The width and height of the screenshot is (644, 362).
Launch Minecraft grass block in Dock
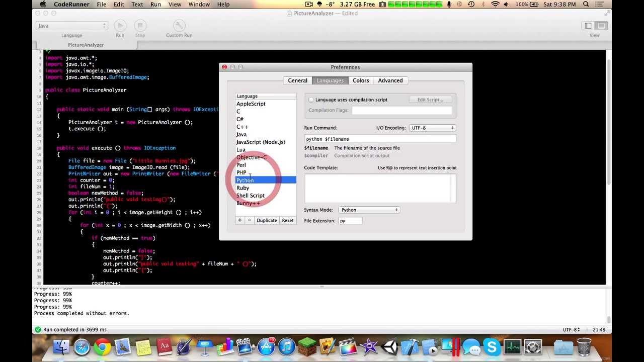307,347
